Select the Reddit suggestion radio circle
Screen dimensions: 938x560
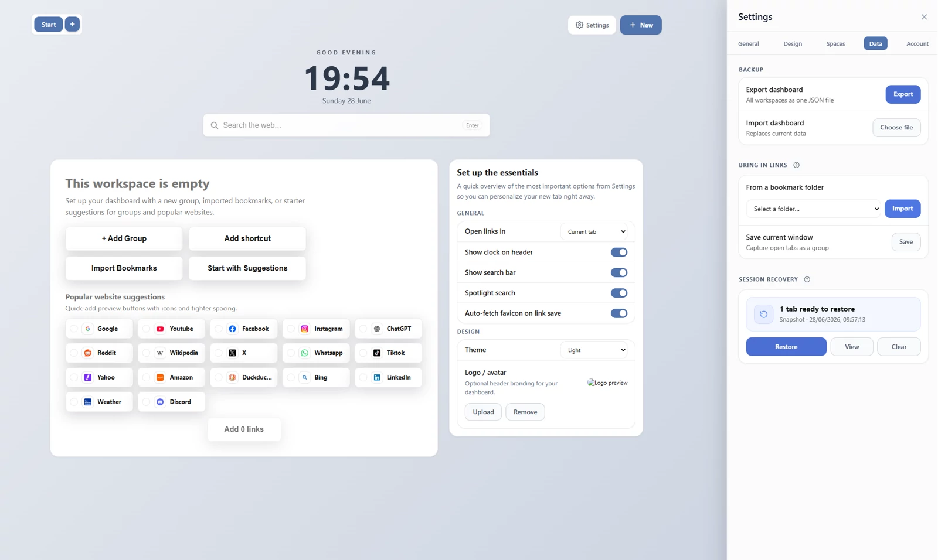click(74, 353)
